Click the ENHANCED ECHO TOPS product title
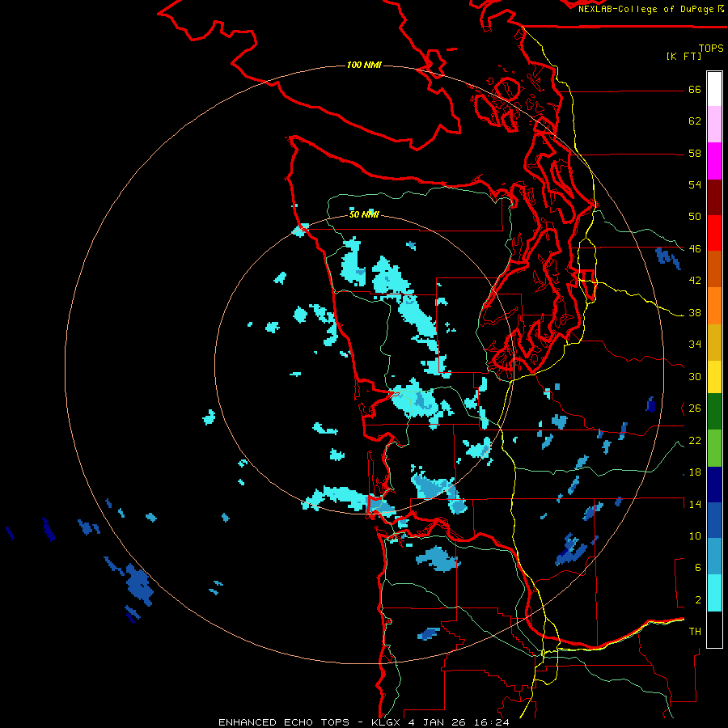 [x=284, y=722]
